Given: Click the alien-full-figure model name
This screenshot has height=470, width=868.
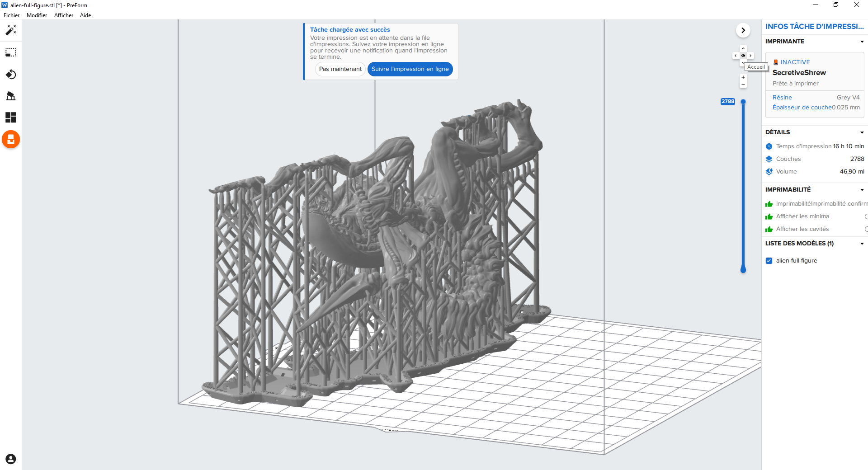Looking at the screenshot, I should point(797,261).
